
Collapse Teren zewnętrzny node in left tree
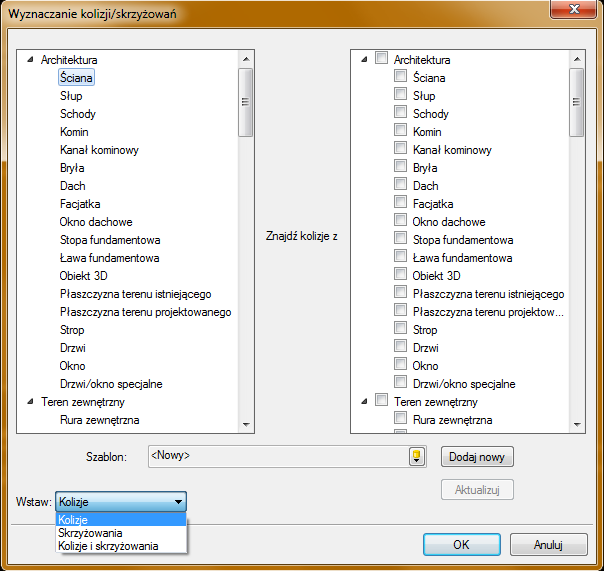[x=30, y=402]
